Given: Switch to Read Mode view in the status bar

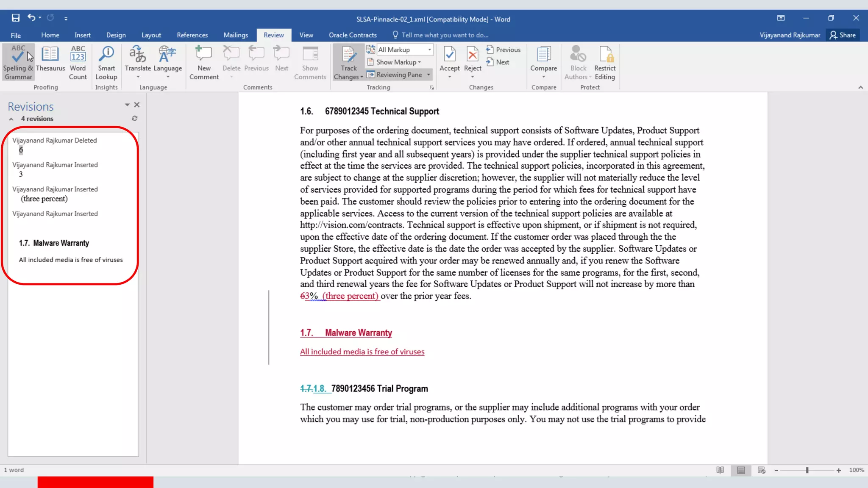Looking at the screenshot, I should tap(720, 470).
